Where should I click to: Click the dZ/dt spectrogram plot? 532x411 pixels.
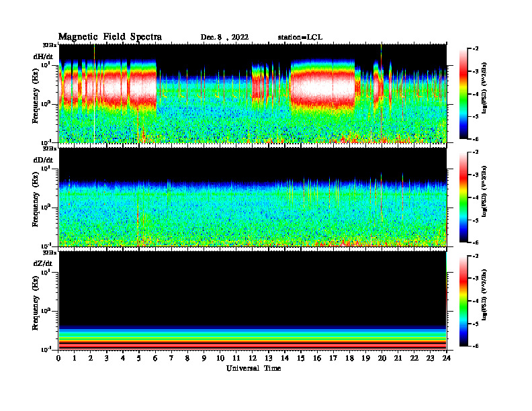(253, 300)
